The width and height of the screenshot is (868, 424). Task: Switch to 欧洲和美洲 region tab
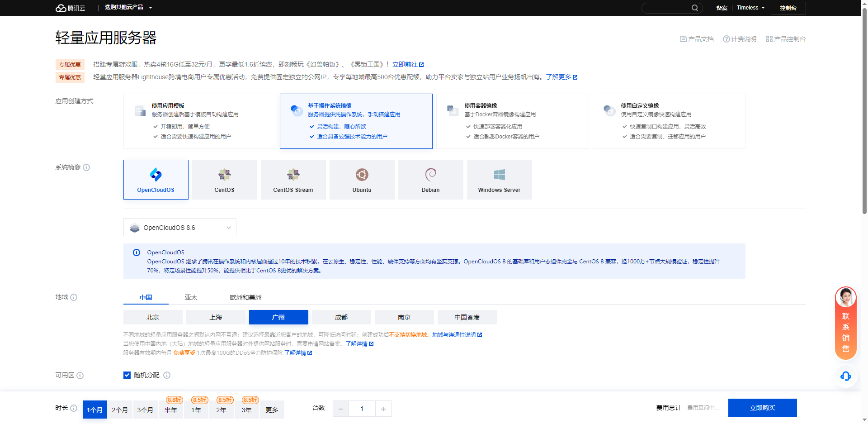coord(245,297)
